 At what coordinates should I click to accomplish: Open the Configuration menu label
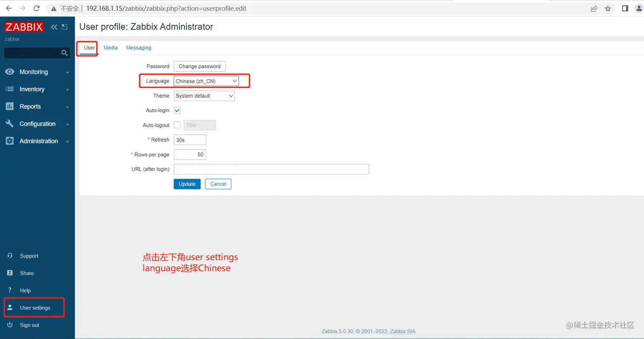(x=37, y=124)
